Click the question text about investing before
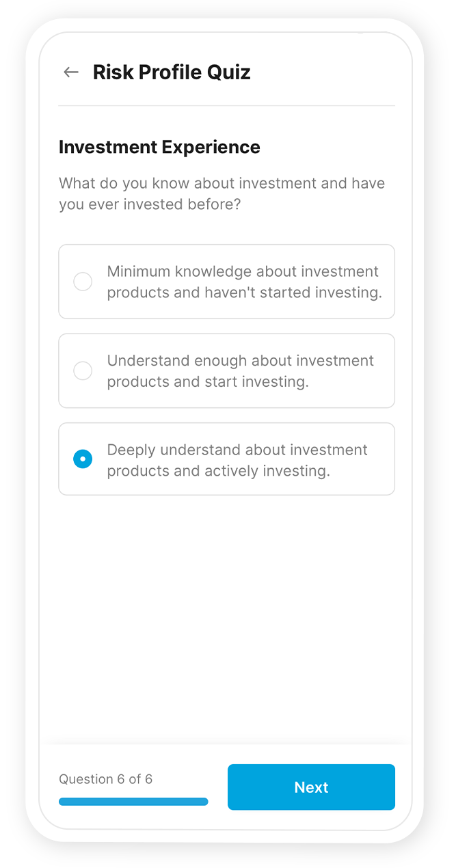The height and width of the screenshot is (868, 456). 222,194
